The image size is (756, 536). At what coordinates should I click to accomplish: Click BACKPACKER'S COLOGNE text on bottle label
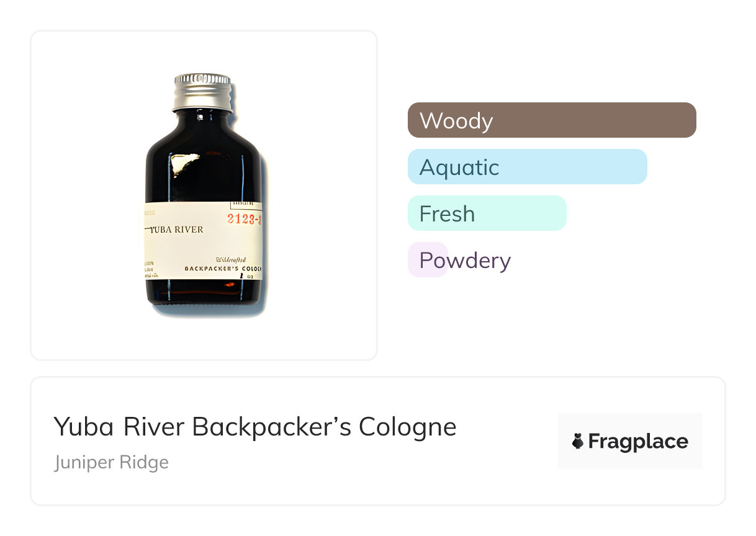(223, 269)
